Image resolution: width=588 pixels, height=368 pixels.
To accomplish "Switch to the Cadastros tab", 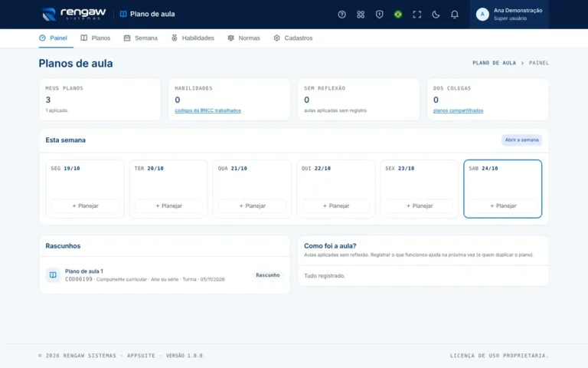I will coord(293,38).
